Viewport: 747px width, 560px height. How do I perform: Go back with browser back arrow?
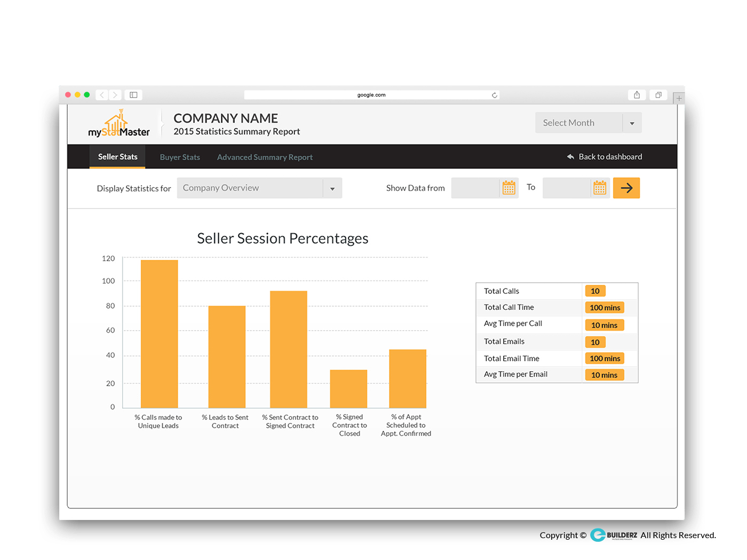102,95
